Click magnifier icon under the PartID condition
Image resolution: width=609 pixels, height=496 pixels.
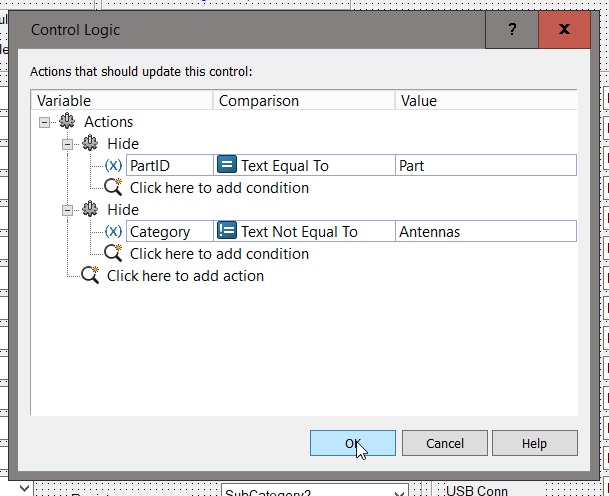(x=113, y=187)
